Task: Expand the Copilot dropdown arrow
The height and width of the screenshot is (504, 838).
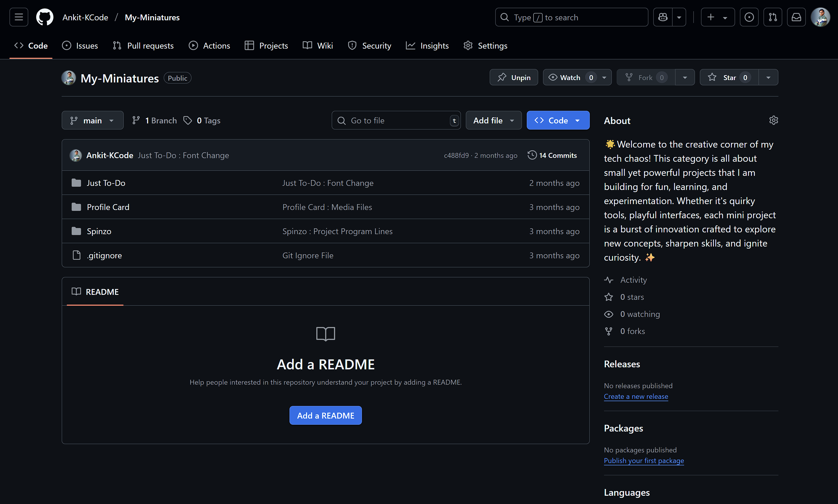Action: coord(679,17)
